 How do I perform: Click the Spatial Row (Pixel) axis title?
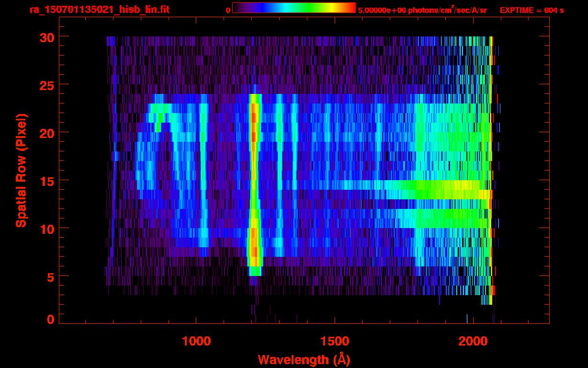(x=21, y=171)
